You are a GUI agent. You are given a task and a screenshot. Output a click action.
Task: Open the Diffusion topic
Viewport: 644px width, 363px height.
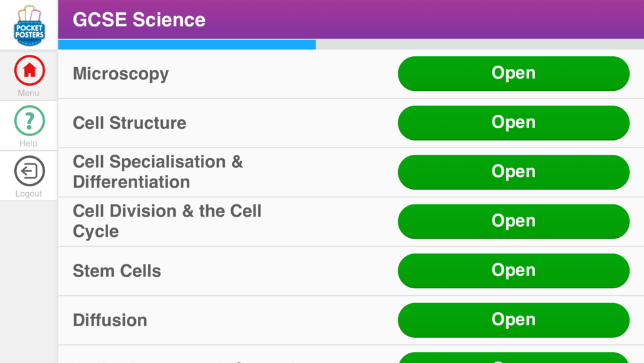coord(513,320)
